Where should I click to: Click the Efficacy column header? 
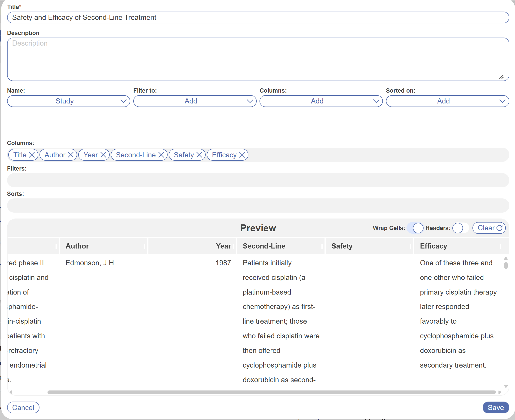(x=433, y=246)
